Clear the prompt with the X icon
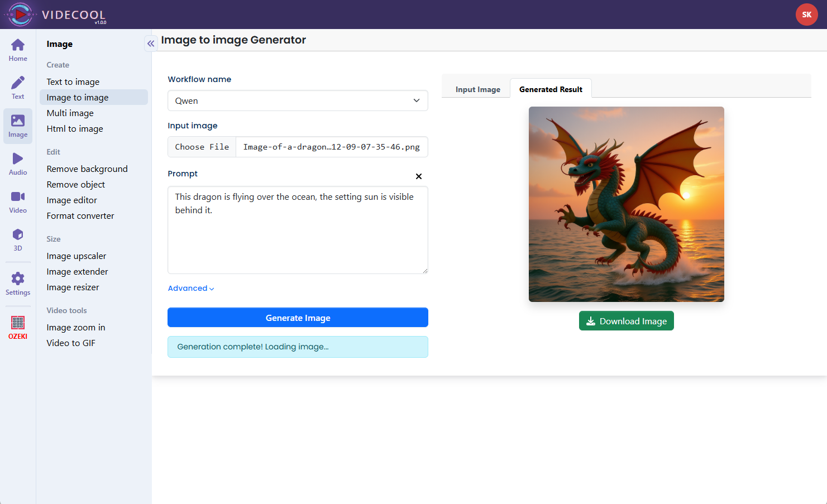Viewport: 827px width, 504px height. 418,176
